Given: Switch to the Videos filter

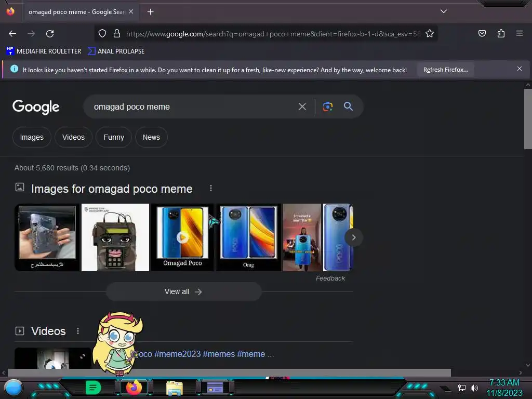Looking at the screenshot, I should (x=73, y=137).
